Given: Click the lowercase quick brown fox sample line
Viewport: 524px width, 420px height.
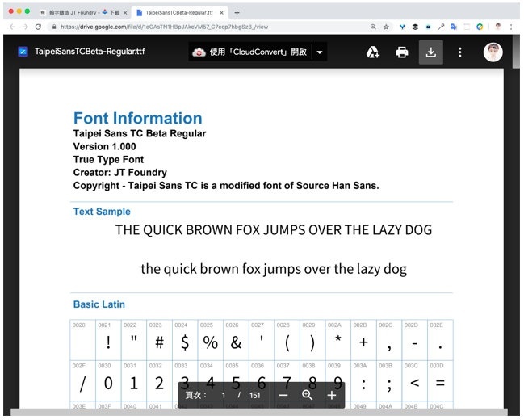Looking at the screenshot, I should point(274,269).
